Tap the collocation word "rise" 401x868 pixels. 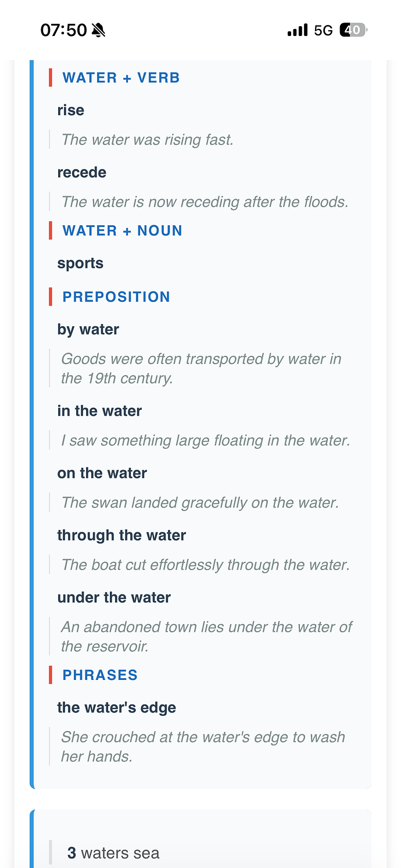71,110
